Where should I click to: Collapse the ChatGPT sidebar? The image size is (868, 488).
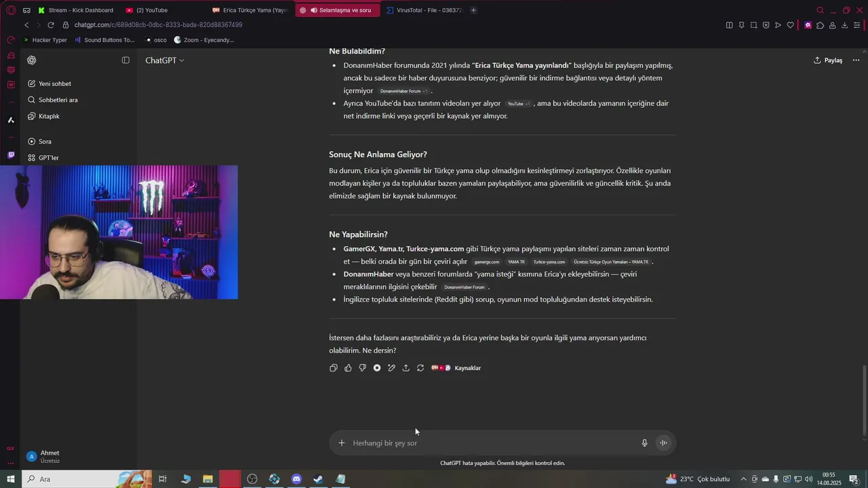click(x=125, y=60)
